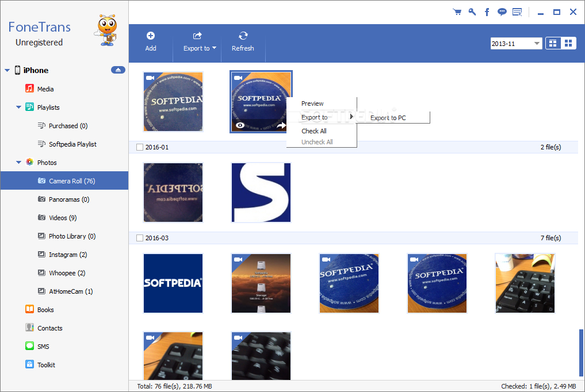Click the register key icon
This screenshot has height=392, width=585.
point(472,12)
